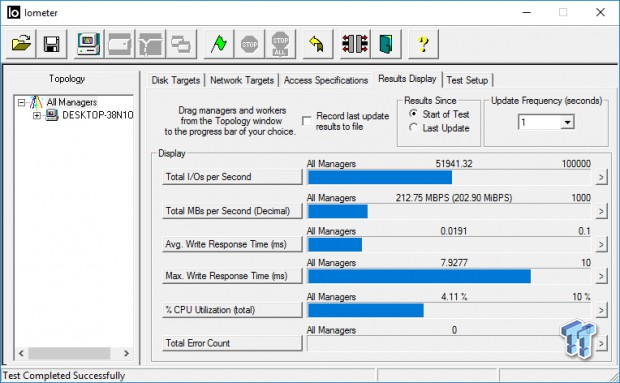Duplicate selected worker icon
This screenshot has width=620, height=383.
[181, 43]
